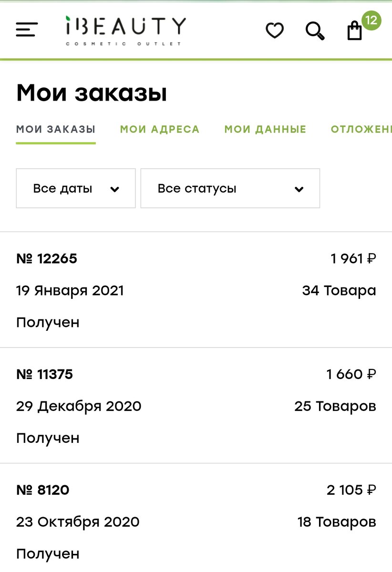This screenshot has height=572, width=392.
Task: Click the chevron in Все даты filter
Action: tap(114, 189)
